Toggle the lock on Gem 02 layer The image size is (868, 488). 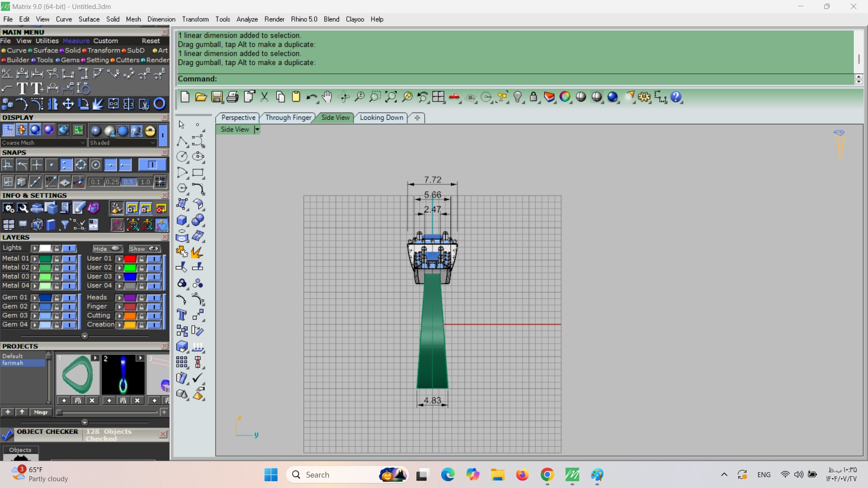(57, 306)
